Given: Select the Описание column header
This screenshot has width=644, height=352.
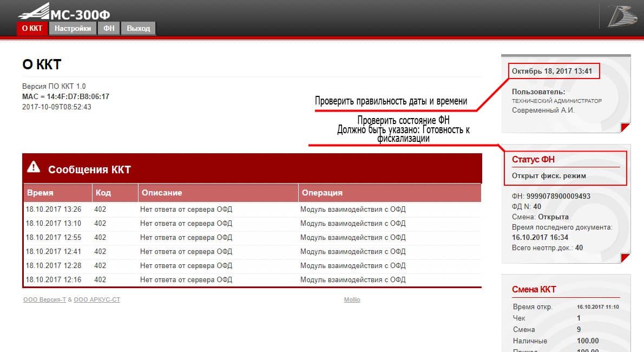Looking at the screenshot, I should [x=218, y=192].
